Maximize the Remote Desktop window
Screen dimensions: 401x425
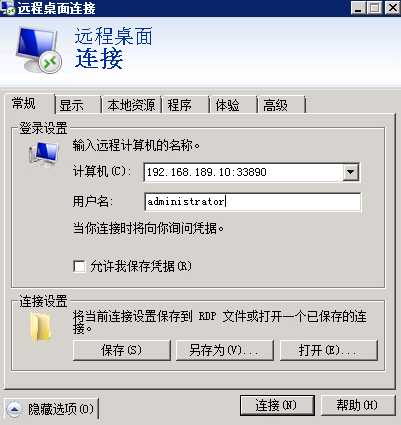coord(375,7)
